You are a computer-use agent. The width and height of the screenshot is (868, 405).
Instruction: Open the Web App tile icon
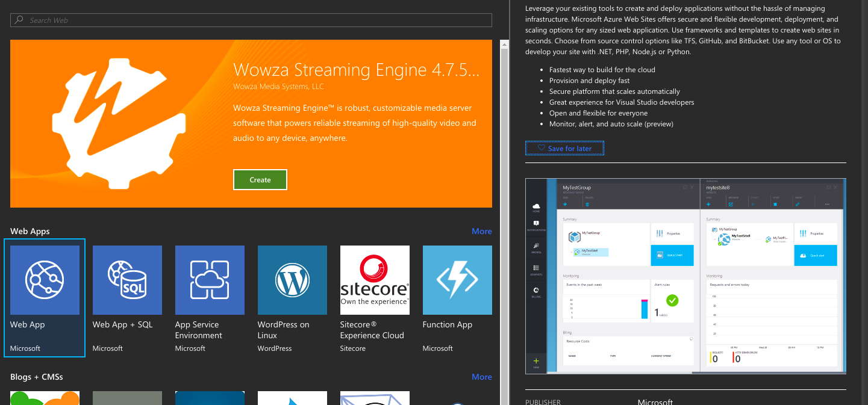45,280
